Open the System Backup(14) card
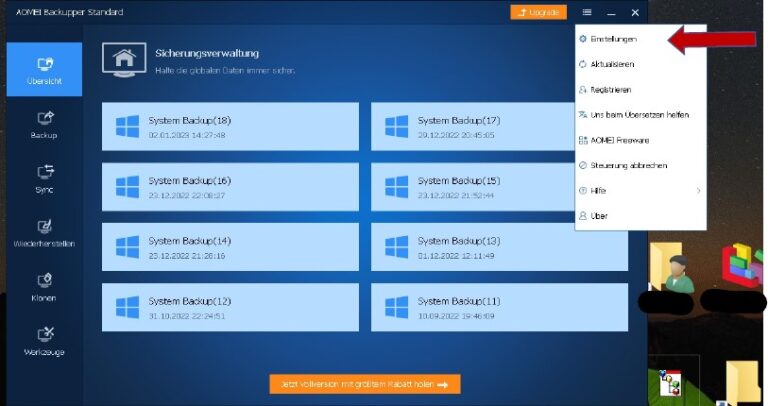The image size is (768, 406). [x=230, y=247]
